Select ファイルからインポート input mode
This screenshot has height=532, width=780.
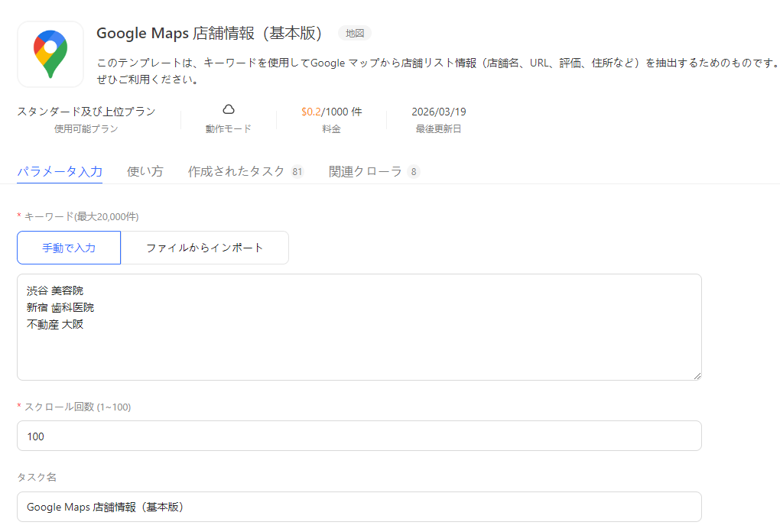(x=204, y=248)
